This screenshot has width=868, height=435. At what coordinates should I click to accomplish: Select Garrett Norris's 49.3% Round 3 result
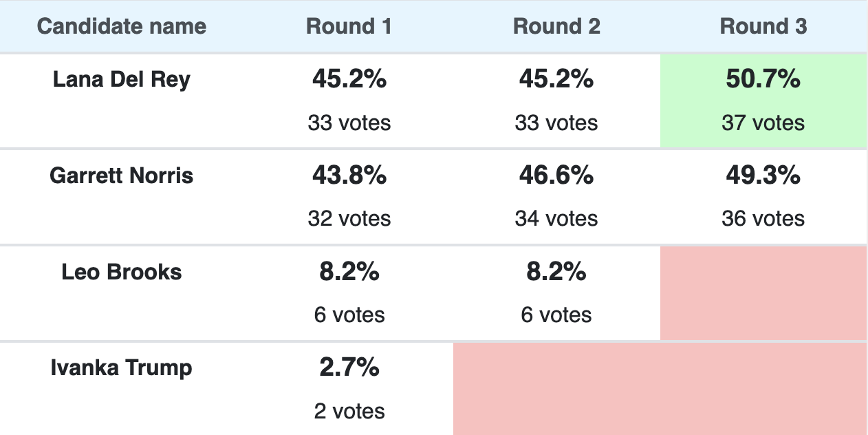763,176
